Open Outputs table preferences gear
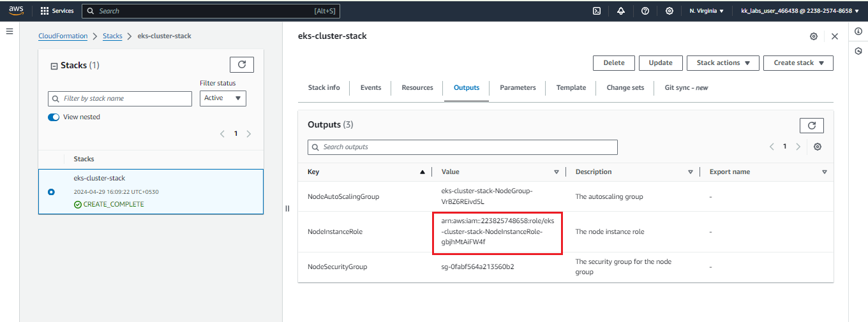This screenshot has width=868, height=322. pos(818,147)
